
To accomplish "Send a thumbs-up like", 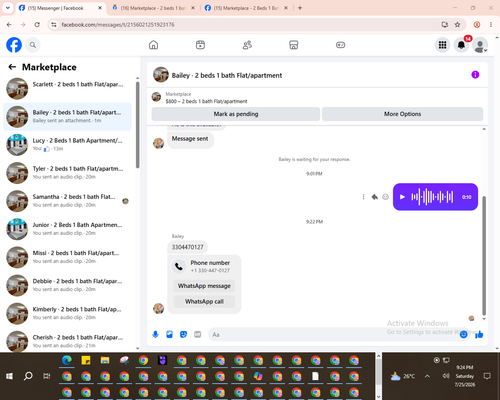I will pos(479,334).
